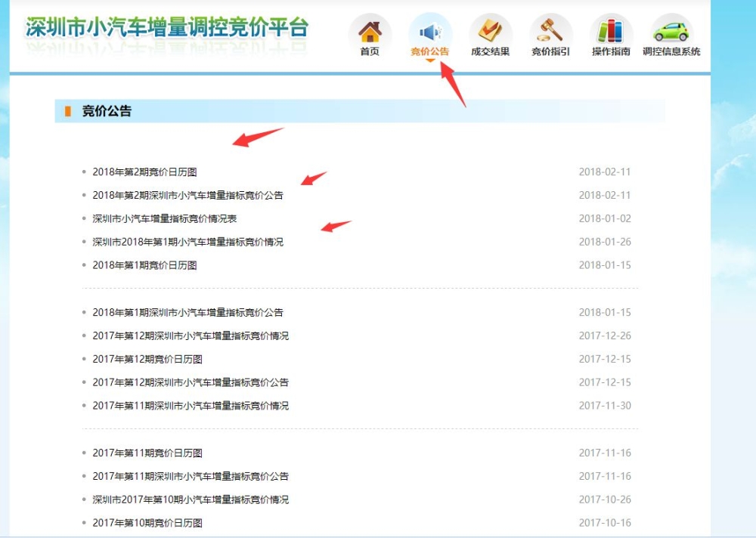This screenshot has height=538, width=756.
Task: Open 2017年第11期竞价日历图 announcement
Action: (147, 453)
